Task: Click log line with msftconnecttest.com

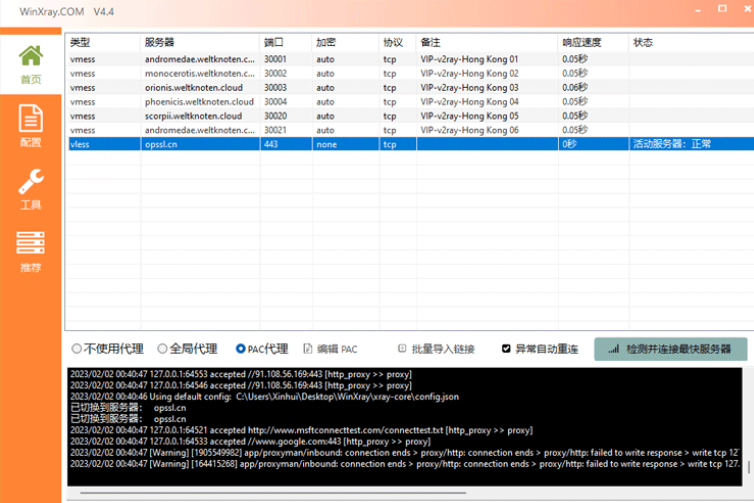Action: pos(302,430)
